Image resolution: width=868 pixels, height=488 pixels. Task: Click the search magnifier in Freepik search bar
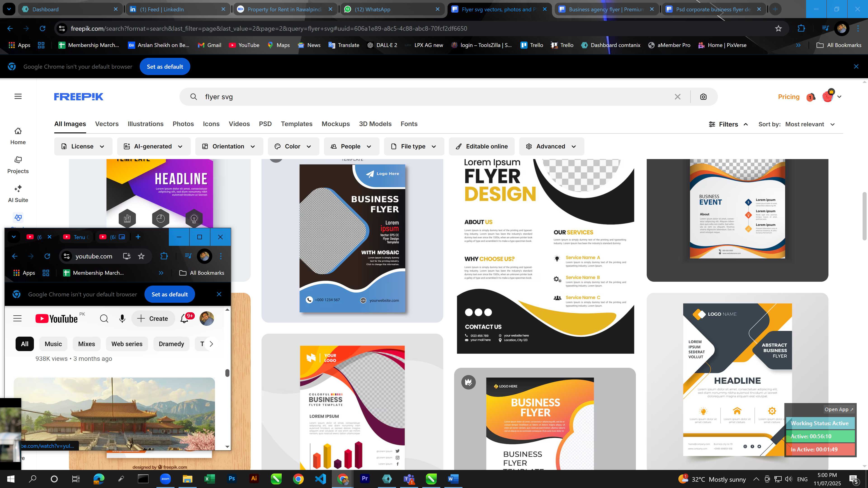193,97
